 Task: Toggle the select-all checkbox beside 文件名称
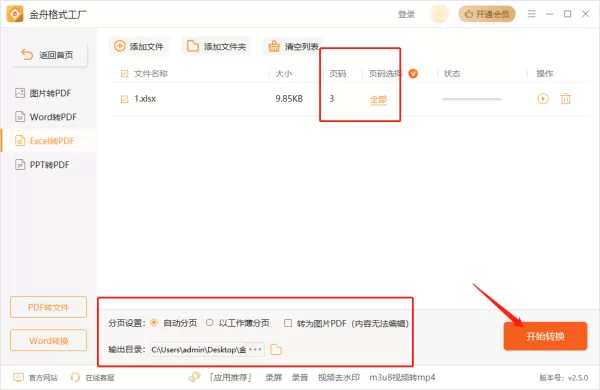[x=124, y=73]
